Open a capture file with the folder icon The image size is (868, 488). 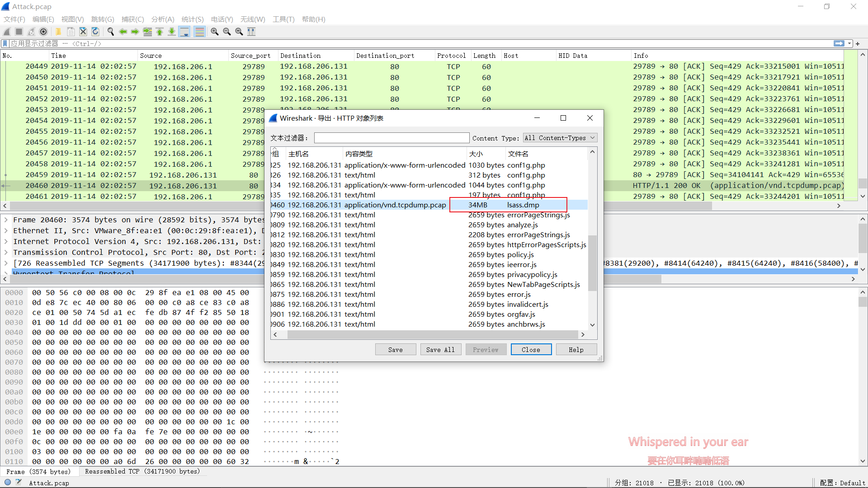tap(58, 32)
